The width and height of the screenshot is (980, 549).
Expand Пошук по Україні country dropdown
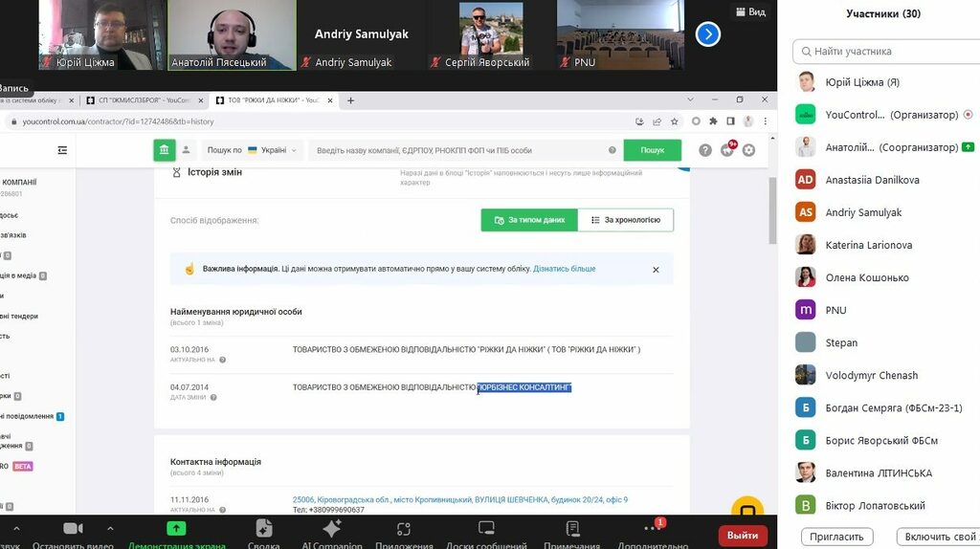point(254,150)
